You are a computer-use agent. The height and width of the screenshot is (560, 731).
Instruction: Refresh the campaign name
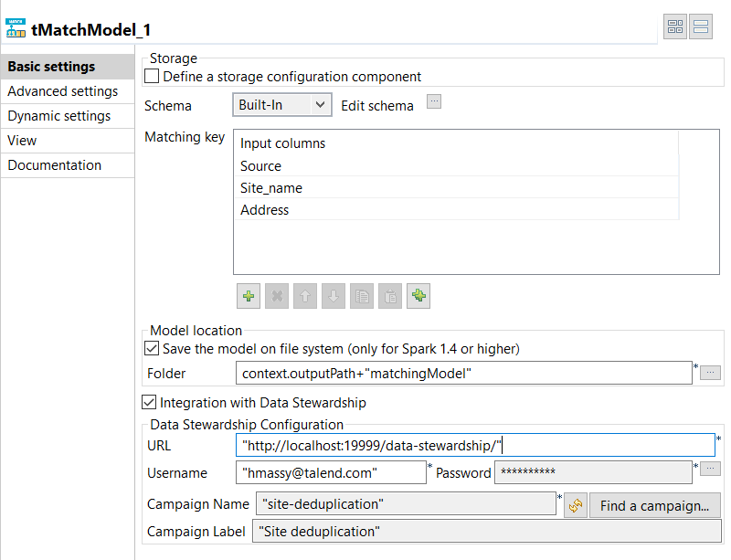[x=575, y=505]
